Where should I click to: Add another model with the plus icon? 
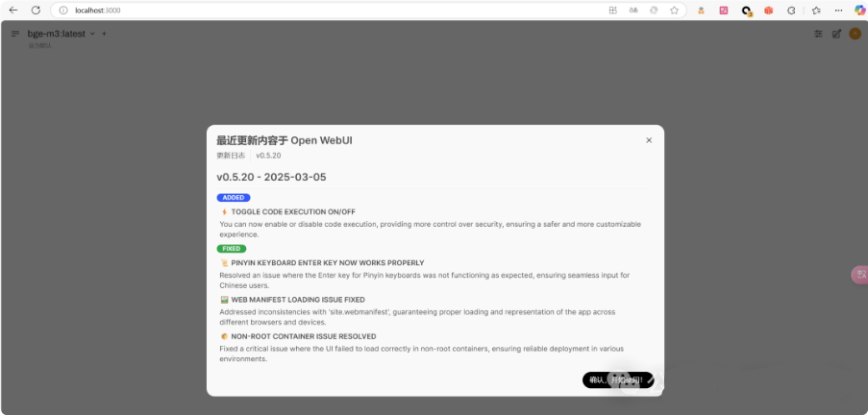click(104, 34)
